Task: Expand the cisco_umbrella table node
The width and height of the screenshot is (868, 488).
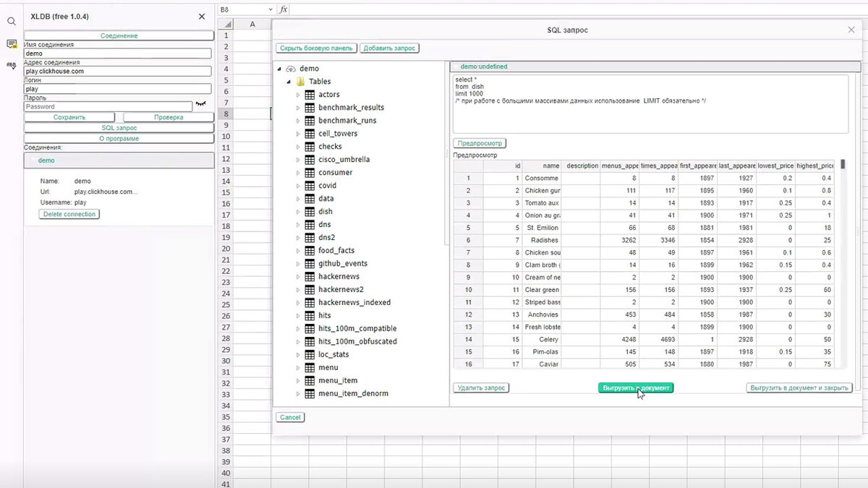Action: click(x=297, y=160)
